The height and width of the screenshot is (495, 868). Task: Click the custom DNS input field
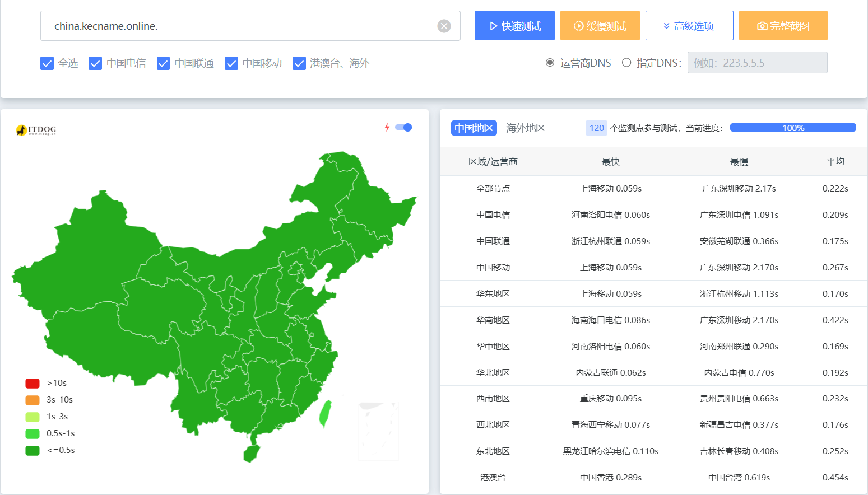pyautogui.click(x=758, y=63)
